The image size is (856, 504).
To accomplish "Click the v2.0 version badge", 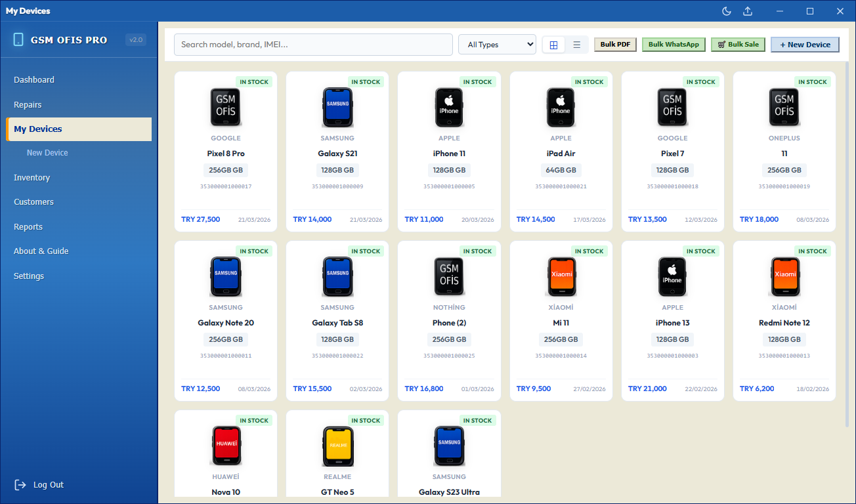I will [136, 39].
